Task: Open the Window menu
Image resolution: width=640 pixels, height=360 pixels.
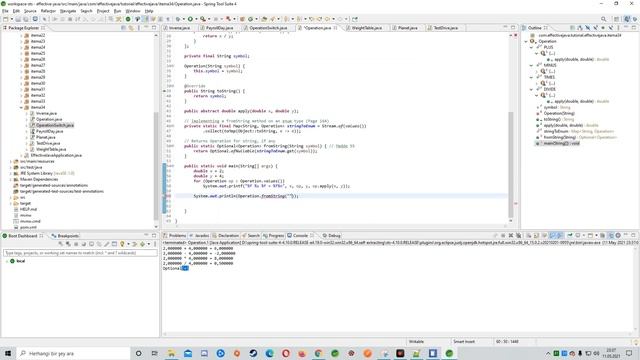Action: (x=133, y=11)
